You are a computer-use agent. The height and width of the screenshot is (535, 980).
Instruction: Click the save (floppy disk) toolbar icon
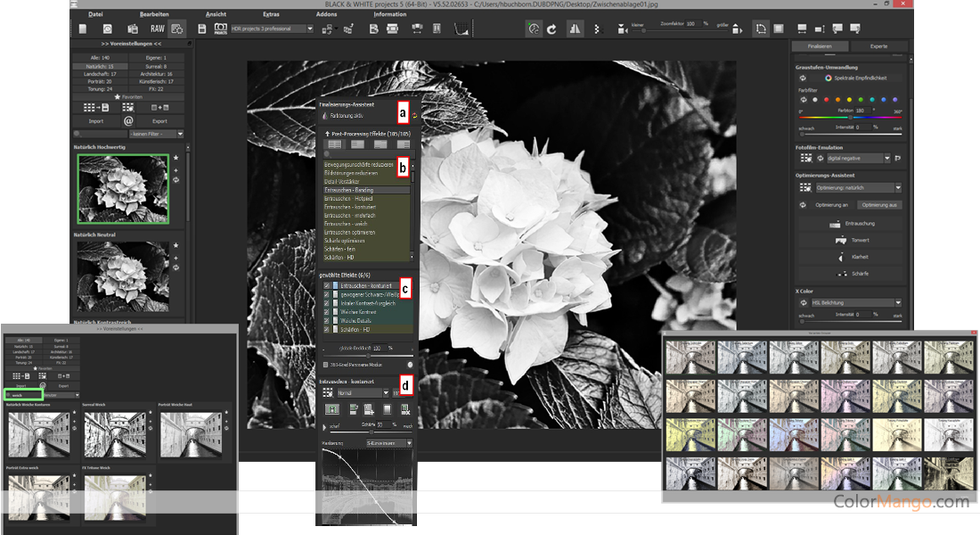pos(201,29)
